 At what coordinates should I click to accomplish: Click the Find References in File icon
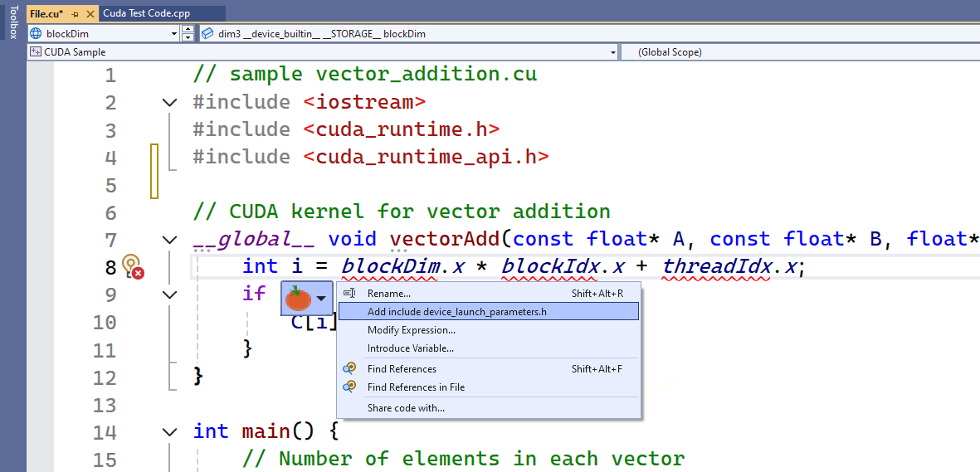tap(350, 387)
